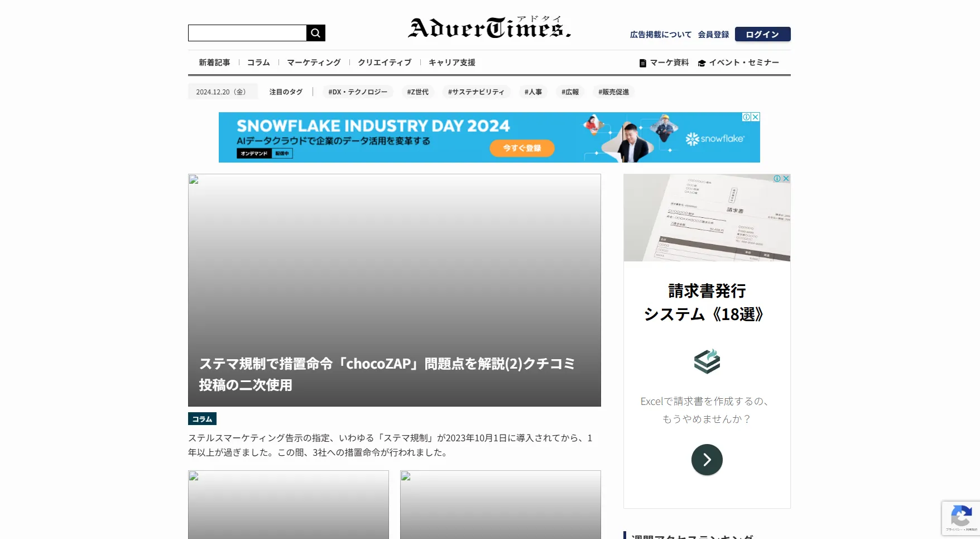The height and width of the screenshot is (539, 980).
Task: Open the right article thumbnail below summary
Action: [x=501, y=504]
